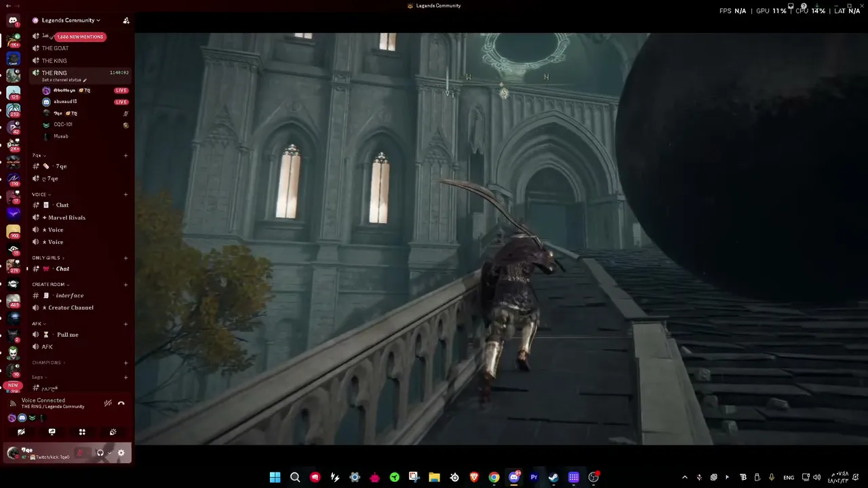The image size is (868, 488).
Task: Open Google Chrome from taskbar
Action: coord(494,477)
